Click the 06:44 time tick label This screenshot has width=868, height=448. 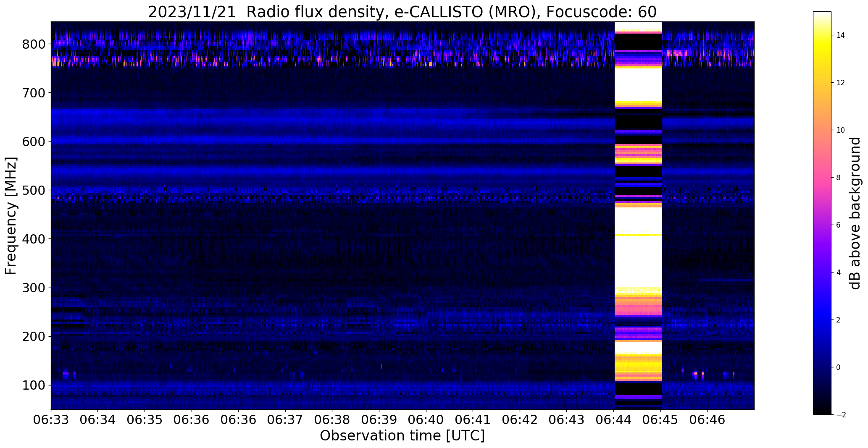coord(614,420)
